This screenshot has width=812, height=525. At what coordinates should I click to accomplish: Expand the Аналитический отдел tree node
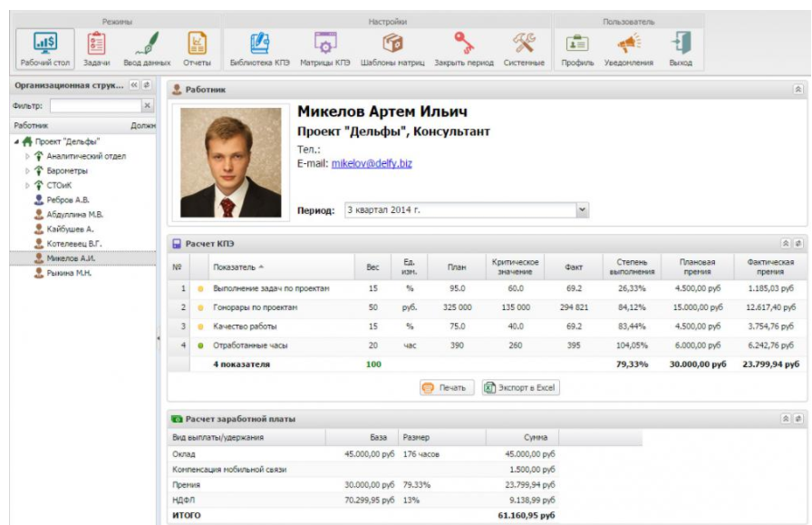tap(27, 156)
